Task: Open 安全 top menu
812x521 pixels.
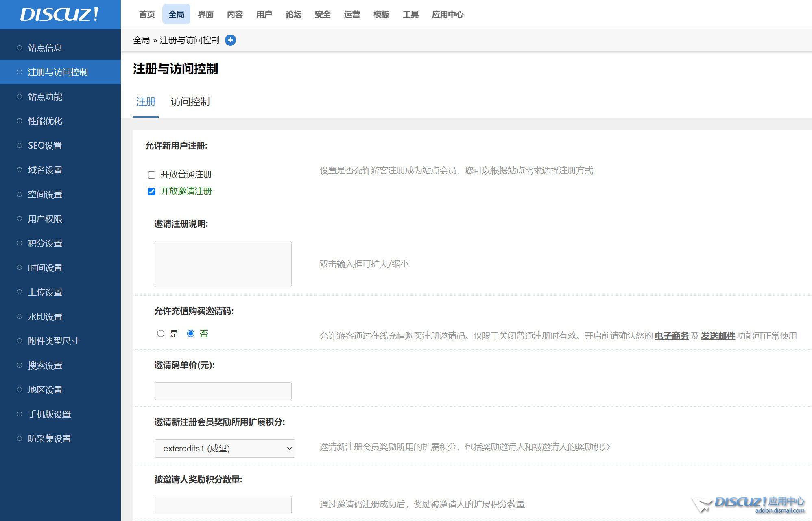Action: (x=323, y=14)
